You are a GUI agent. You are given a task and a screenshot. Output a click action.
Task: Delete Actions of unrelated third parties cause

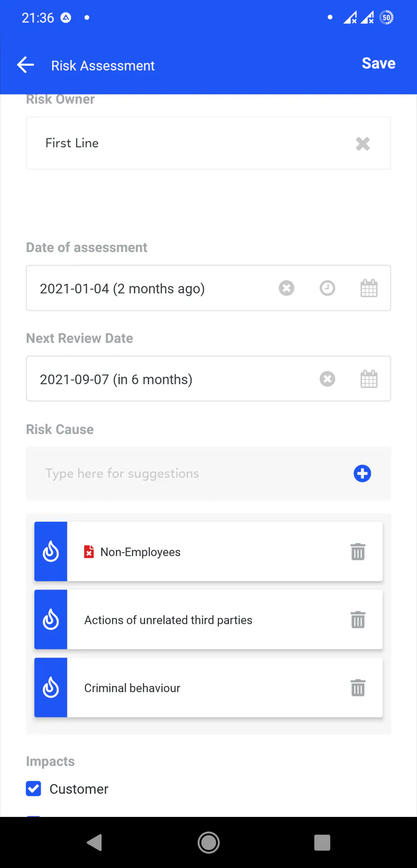358,620
